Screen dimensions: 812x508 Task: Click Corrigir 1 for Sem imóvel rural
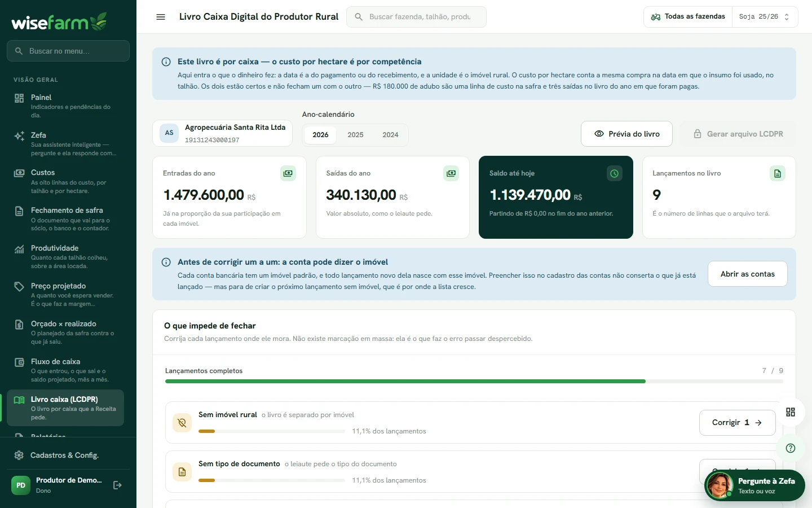point(738,422)
